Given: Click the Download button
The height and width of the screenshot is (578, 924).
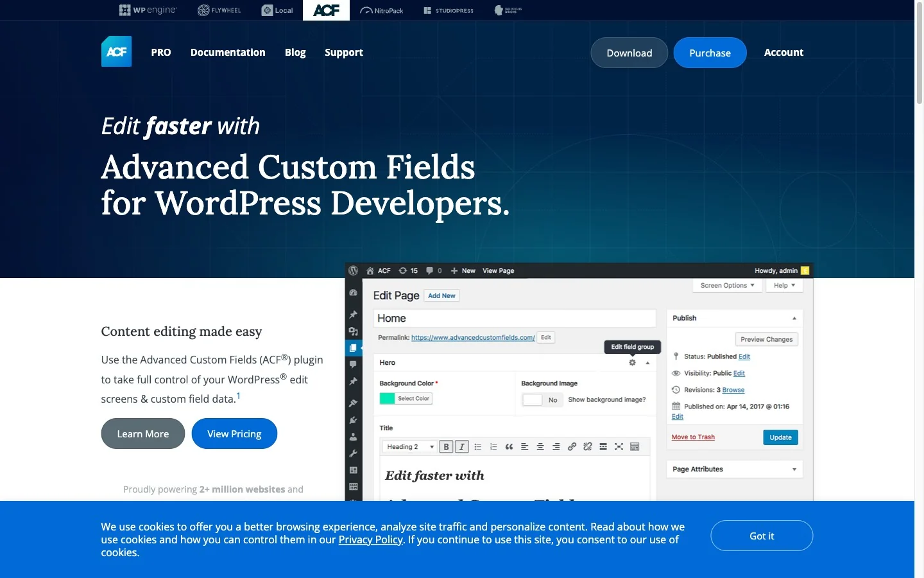Looking at the screenshot, I should [x=629, y=53].
